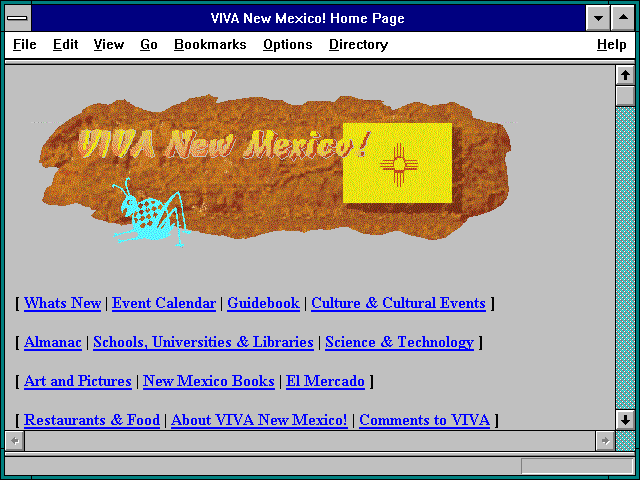
Task: Click the horizontal scrollbar track
Action: pyautogui.click(x=310, y=441)
